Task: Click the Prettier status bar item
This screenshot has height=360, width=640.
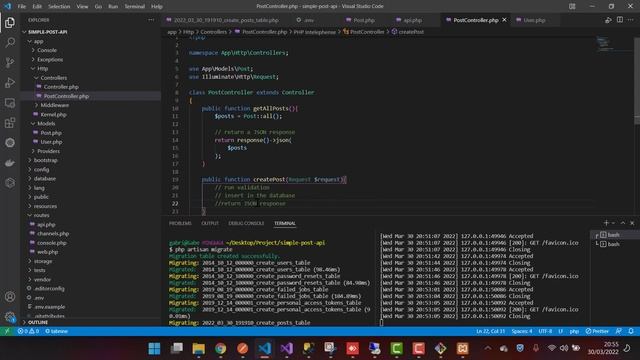Action: pyautogui.click(x=597, y=331)
